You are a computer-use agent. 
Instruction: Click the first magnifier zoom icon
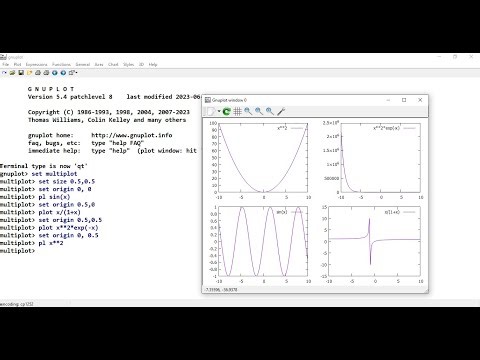pyautogui.click(x=248, y=111)
